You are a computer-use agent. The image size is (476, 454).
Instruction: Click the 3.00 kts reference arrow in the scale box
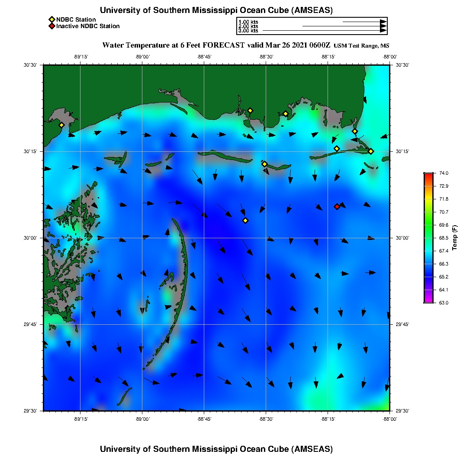(x=324, y=31)
